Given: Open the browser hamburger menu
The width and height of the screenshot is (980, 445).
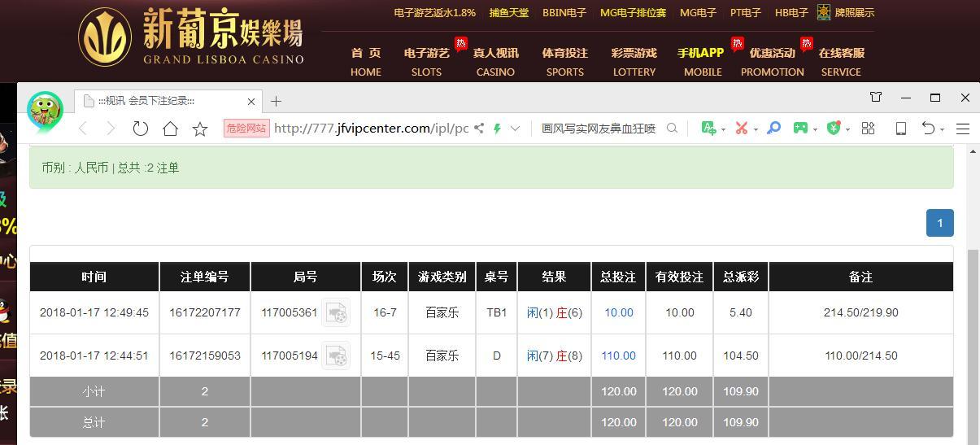Looking at the screenshot, I should pos(963,129).
